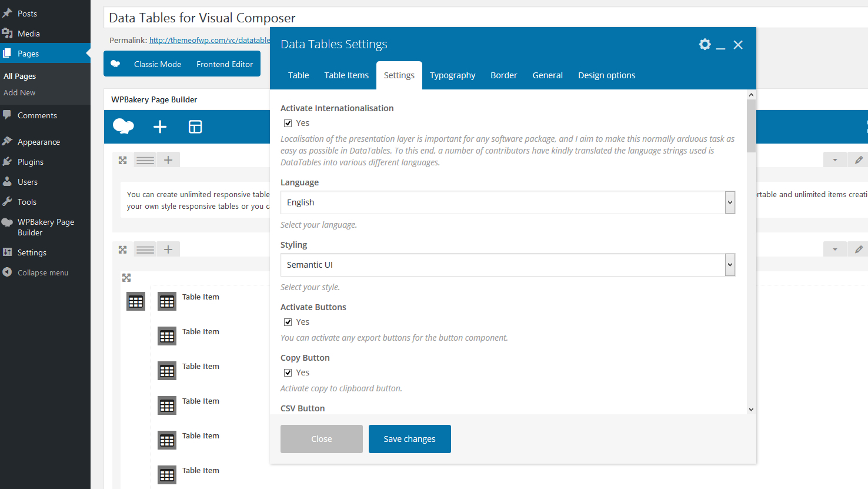Screen dimensions: 868x489
Task: Open the page permalink URL
Action: pos(210,40)
